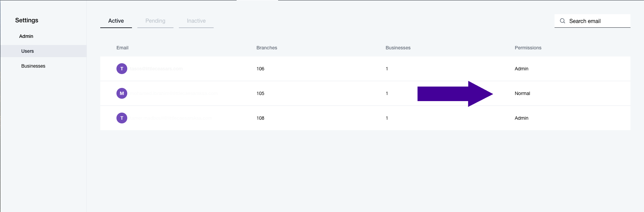Open the Businesses settings section
644x212 pixels.
coord(33,66)
